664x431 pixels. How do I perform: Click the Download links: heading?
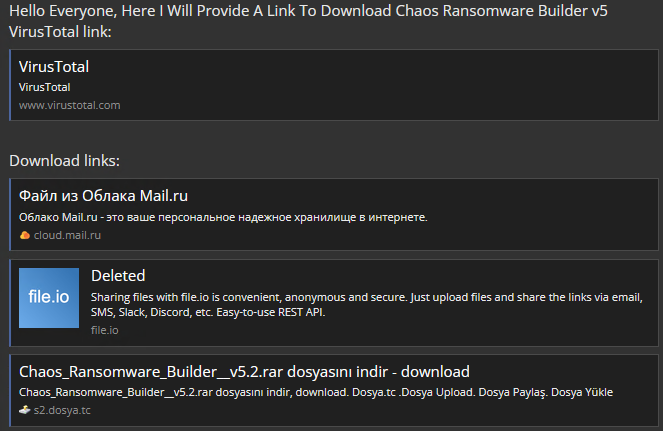pyautogui.click(x=64, y=161)
